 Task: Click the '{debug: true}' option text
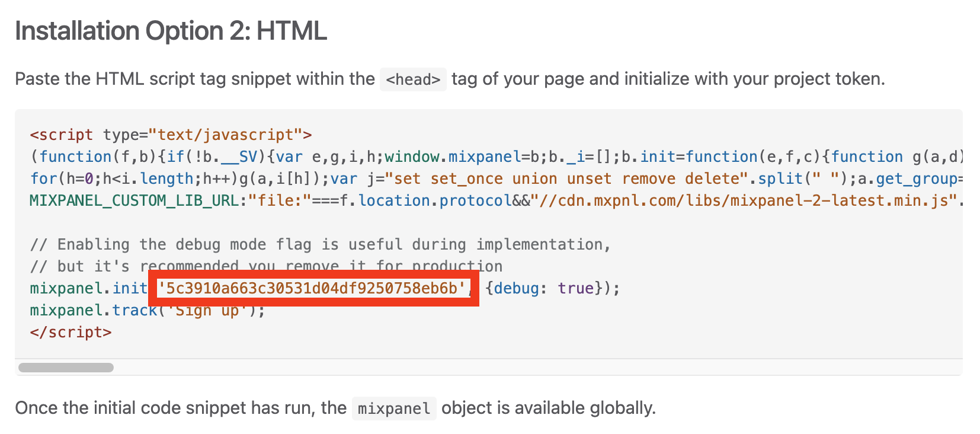[543, 288]
